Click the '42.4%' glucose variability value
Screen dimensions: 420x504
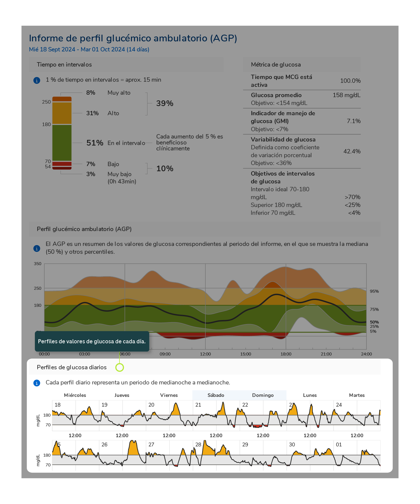point(352,151)
